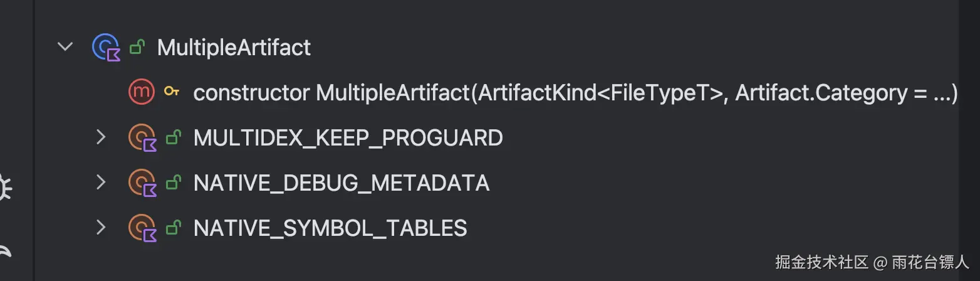The image size is (980, 281).
Task: Select the MULTIDEX_KEEP_PROGUARD label
Action: coord(348,138)
